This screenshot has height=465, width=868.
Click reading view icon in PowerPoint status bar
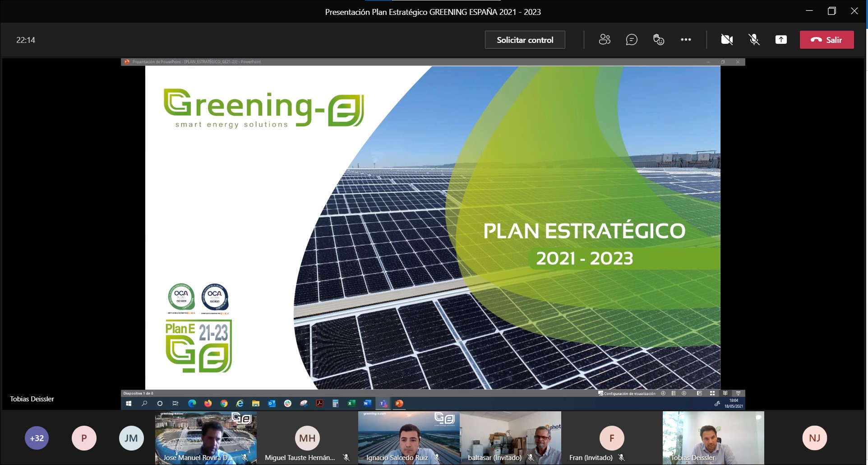click(725, 393)
